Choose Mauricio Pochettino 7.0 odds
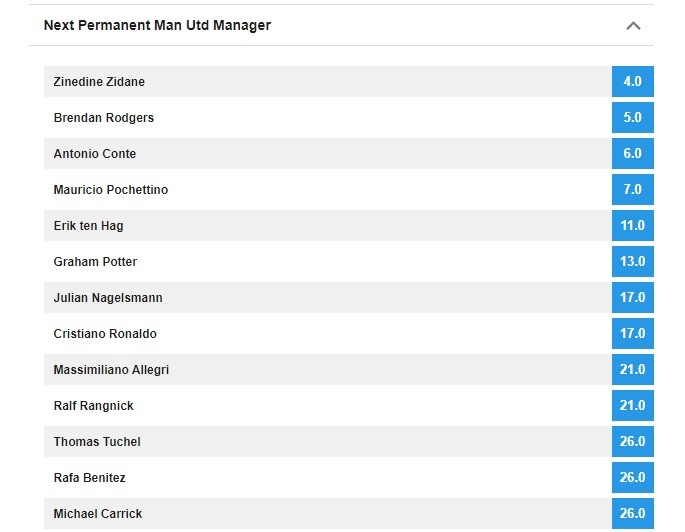 pyautogui.click(x=632, y=190)
